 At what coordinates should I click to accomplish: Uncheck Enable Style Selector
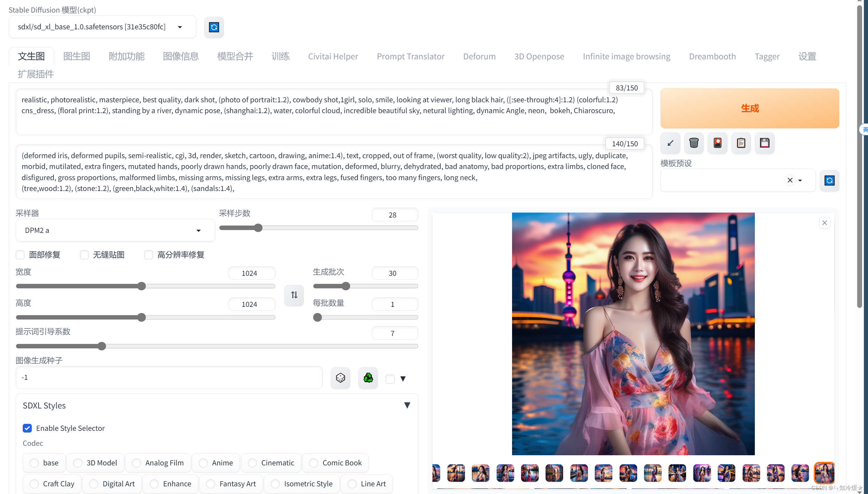pos(27,428)
